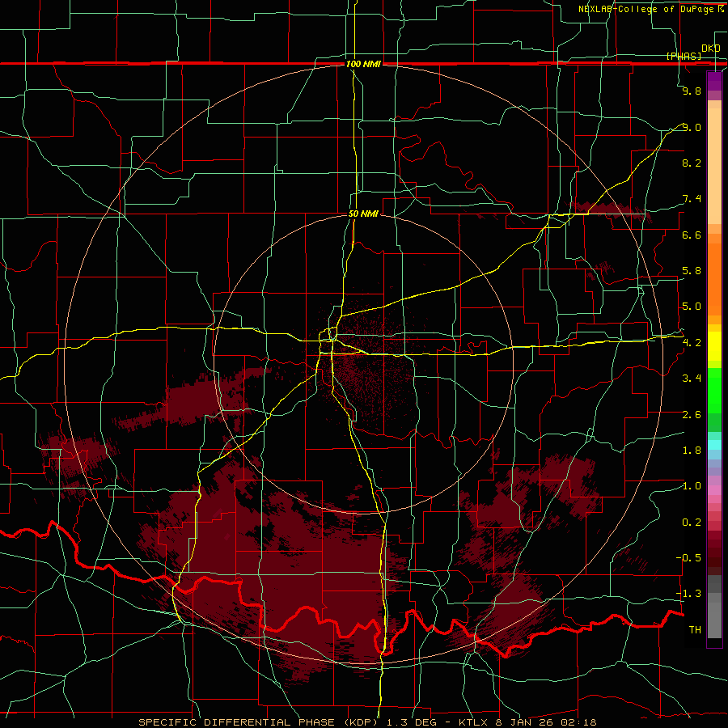Viewport: 728px width, 728px height.
Task: Click the DKD label above the color scale
Action: [710, 49]
